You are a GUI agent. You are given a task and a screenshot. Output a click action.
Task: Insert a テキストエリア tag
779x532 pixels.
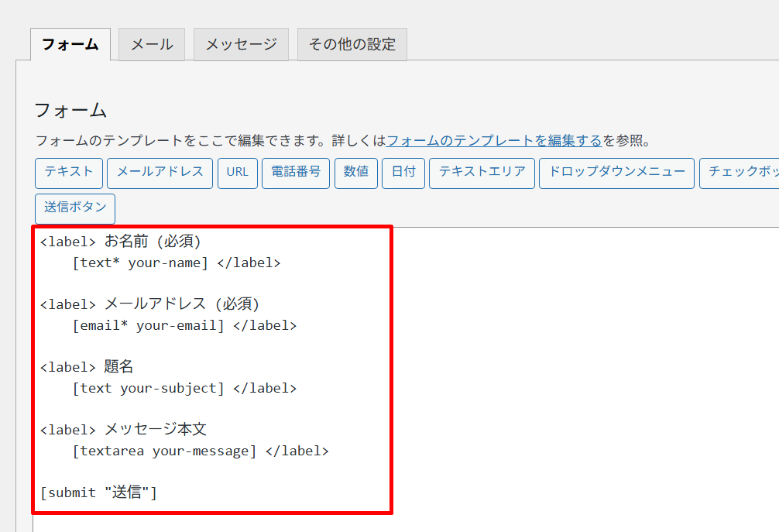tap(482, 173)
